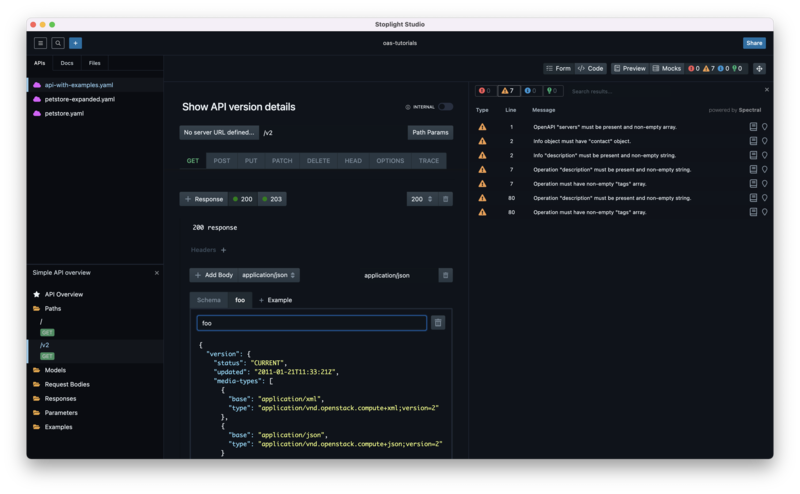Viewport: 800px width, 494px height.
Task: Select the PUT method tab
Action: [251, 161]
